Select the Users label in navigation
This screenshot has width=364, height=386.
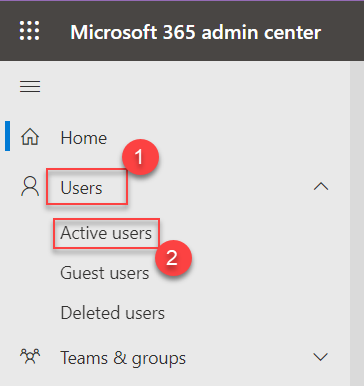pos(81,188)
